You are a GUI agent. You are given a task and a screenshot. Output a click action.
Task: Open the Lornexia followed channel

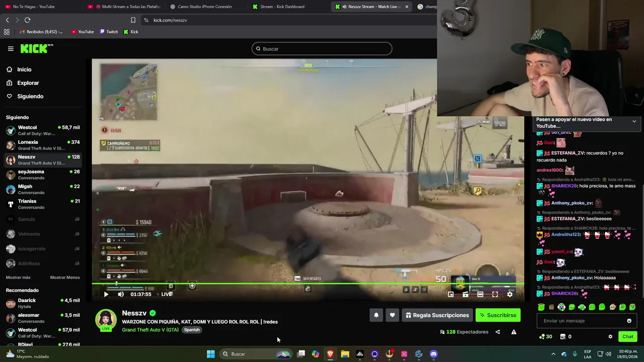click(x=43, y=145)
